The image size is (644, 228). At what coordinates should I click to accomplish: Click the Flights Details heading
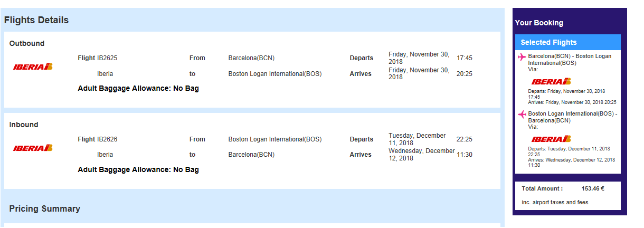tap(36, 20)
